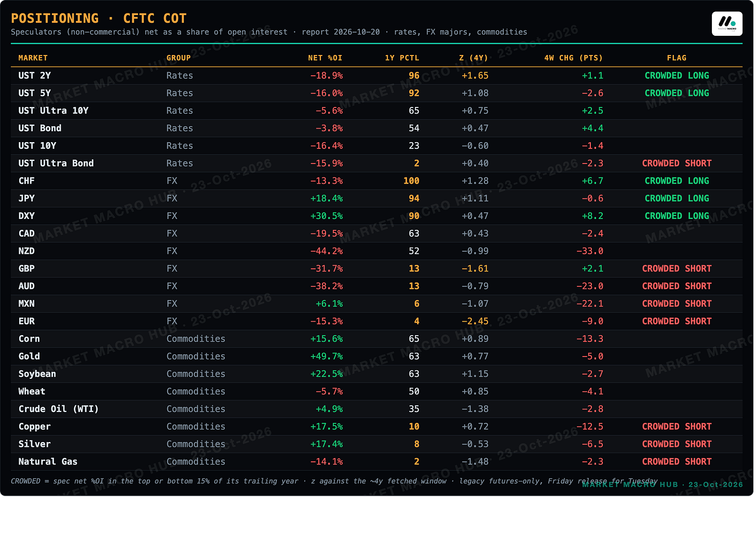756x549 pixels.
Task: Click the Commodities group cell for Wheat
Action: (x=196, y=392)
